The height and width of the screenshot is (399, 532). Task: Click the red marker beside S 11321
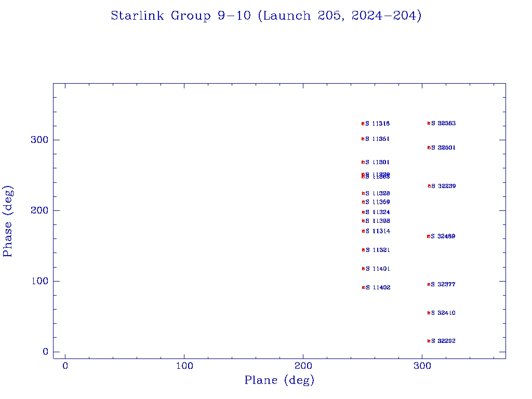363,250
